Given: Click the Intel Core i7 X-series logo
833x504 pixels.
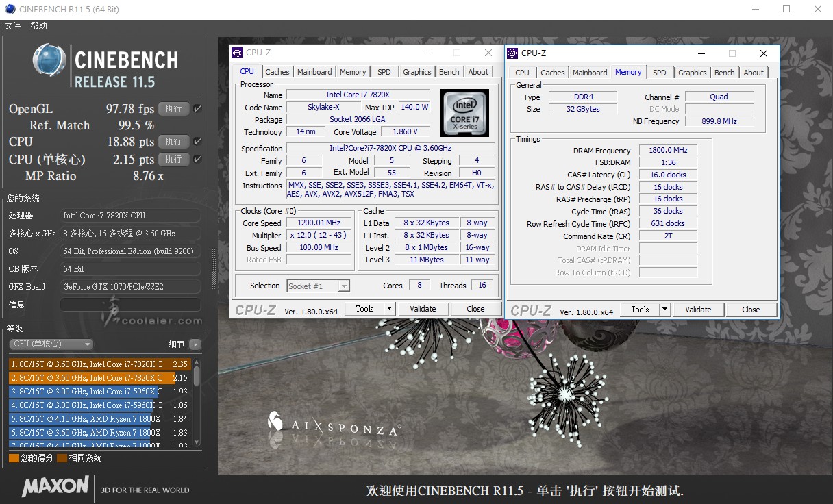Looking at the screenshot, I should 464,113.
